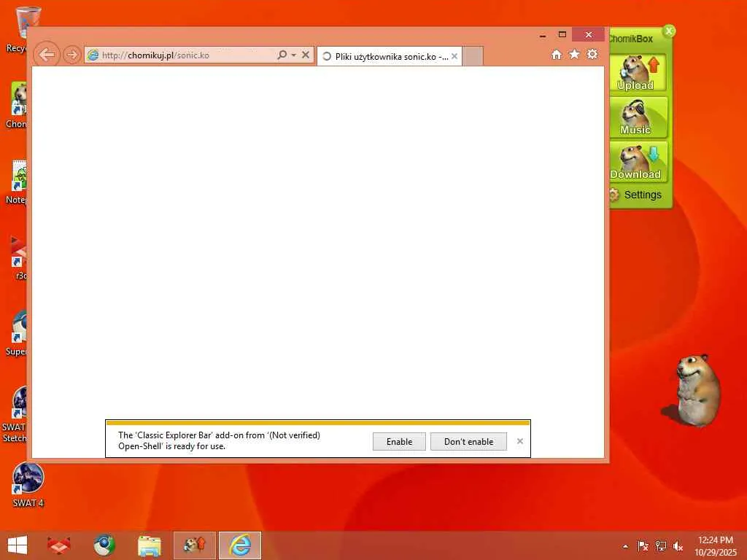Open the taskbar clock showing 12:24 PM

point(716,545)
